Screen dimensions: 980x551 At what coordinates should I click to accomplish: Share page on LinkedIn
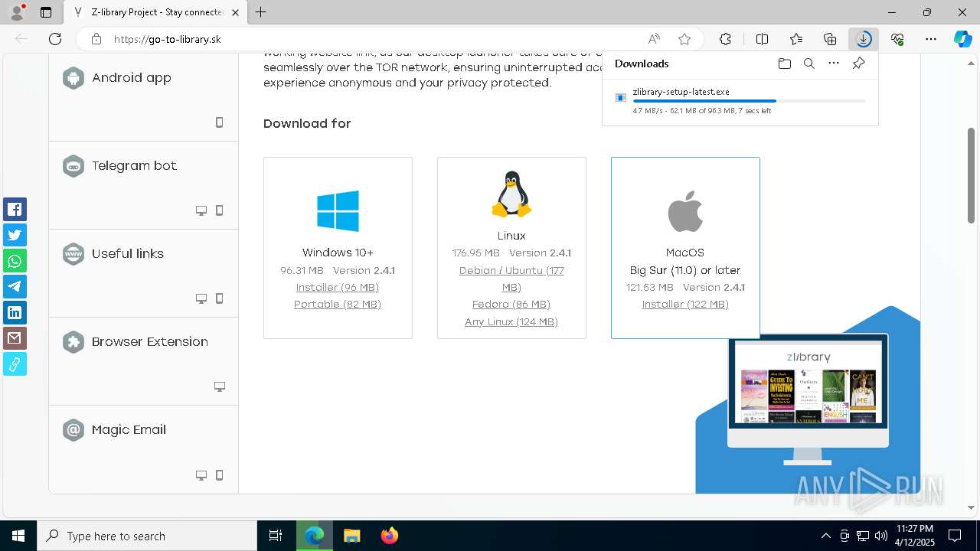click(x=15, y=312)
